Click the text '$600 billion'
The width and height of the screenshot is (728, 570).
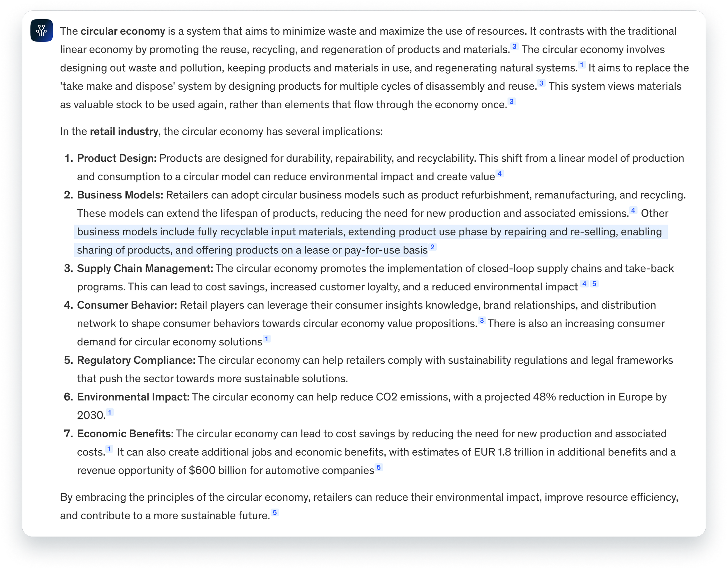[x=218, y=470]
